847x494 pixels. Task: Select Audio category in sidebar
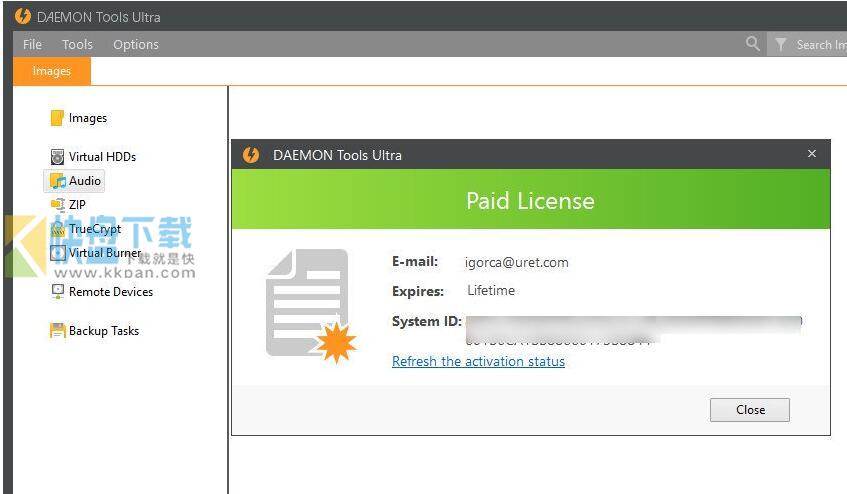(x=84, y=181)
